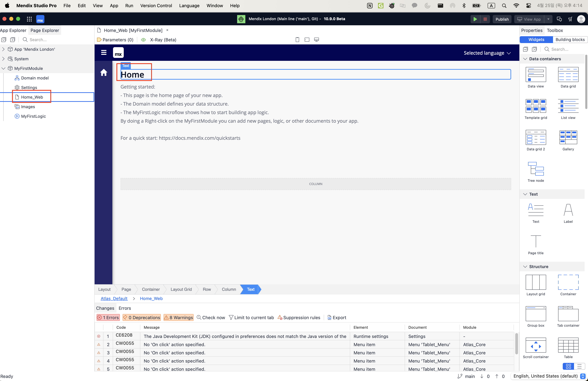Switch toolbox to list view

point(579,366)
